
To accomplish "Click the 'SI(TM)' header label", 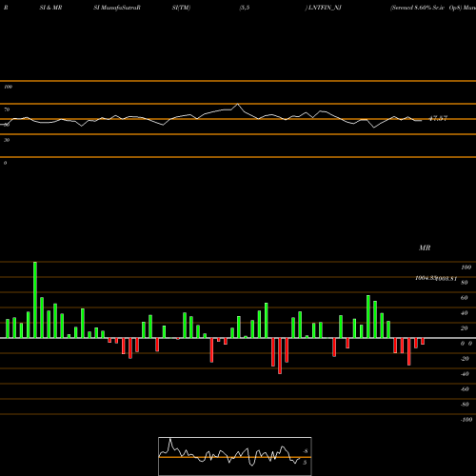I will pyautogui.click(x=181, y=8).
